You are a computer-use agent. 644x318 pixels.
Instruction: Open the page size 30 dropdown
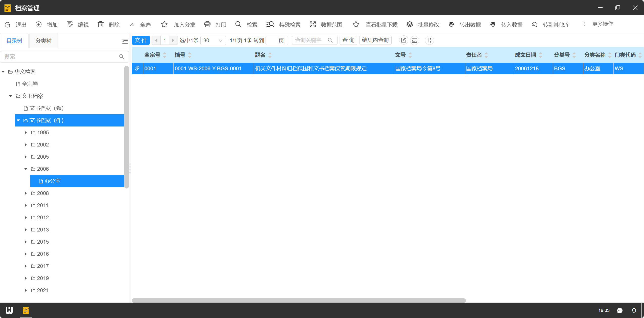pos(213,40)
